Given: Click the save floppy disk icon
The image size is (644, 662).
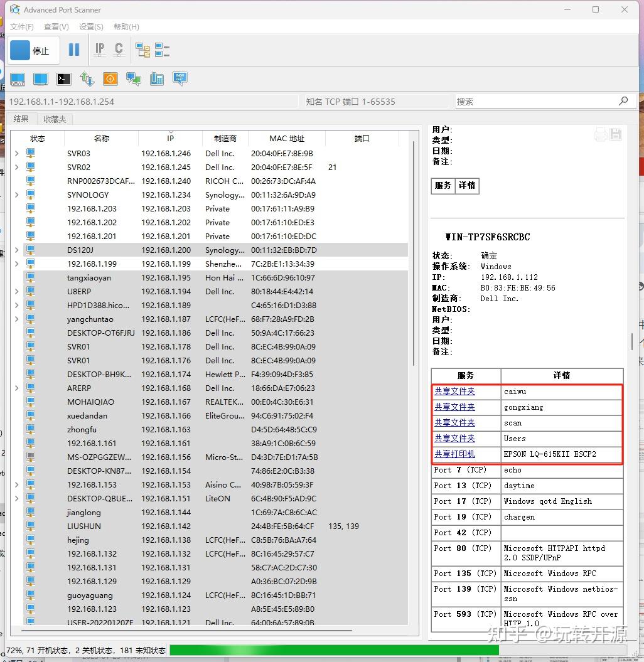Looking at the screenshot, I should [617, 134].
